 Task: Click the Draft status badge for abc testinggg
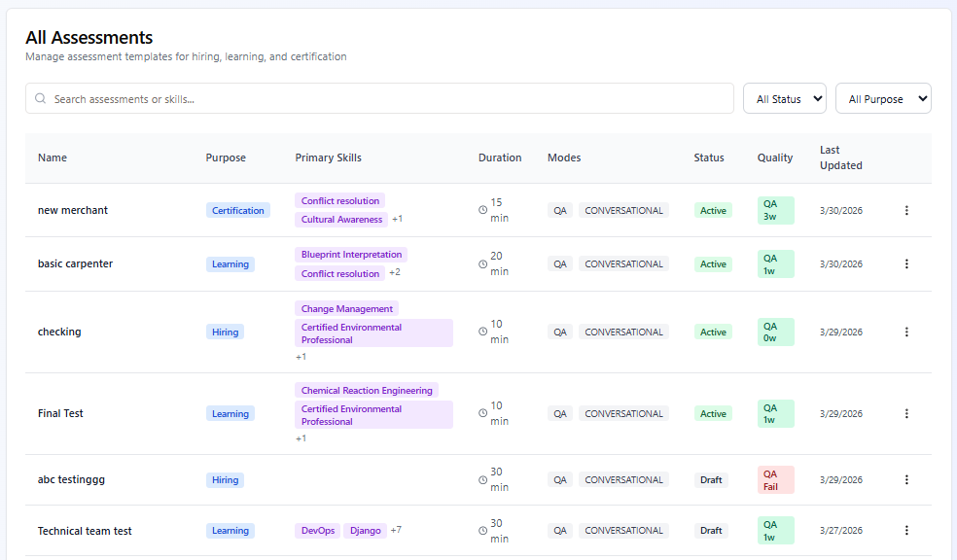pos(711,479)
